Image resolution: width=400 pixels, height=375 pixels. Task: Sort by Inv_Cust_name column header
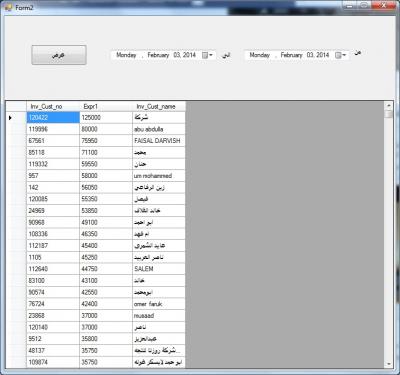tap(159, 106)
